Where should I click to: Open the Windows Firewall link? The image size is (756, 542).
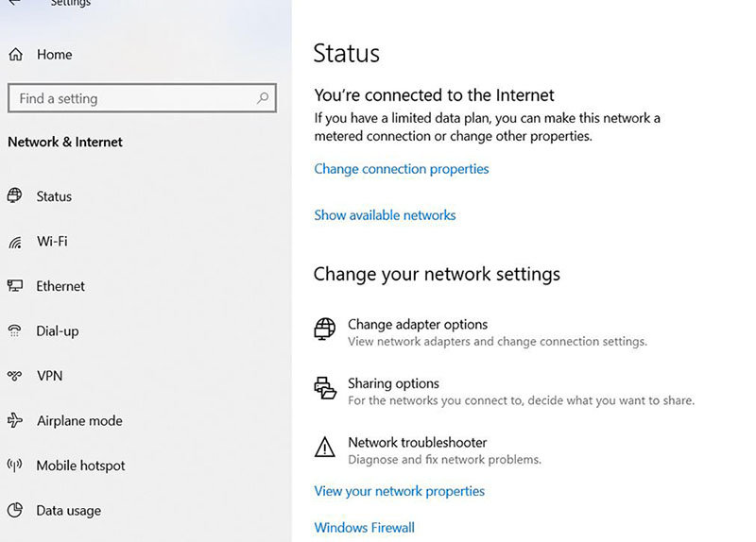point(365,528)
